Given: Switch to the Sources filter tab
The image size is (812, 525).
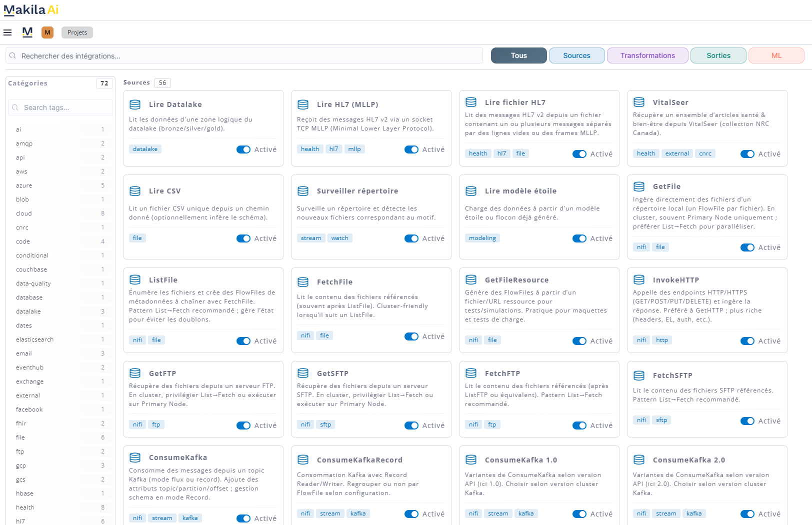Looking at the screenshot, I should click(x=576, y=55).
